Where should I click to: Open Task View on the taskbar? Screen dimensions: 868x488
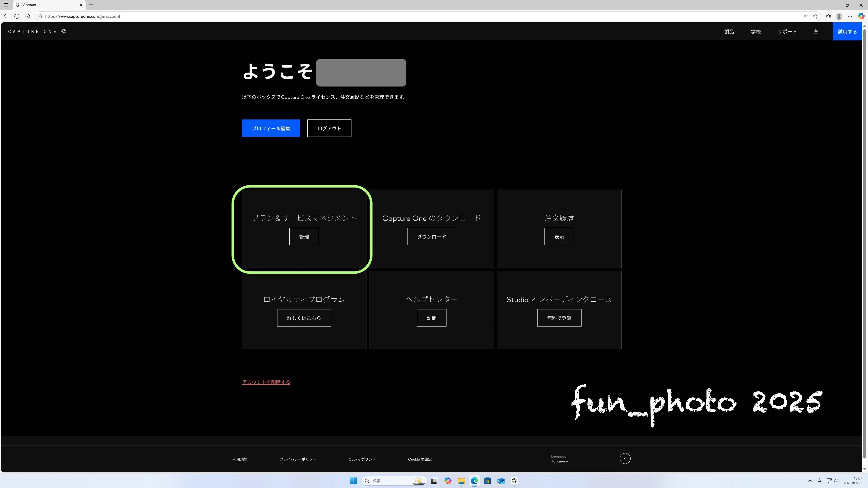tap(434, 481)
